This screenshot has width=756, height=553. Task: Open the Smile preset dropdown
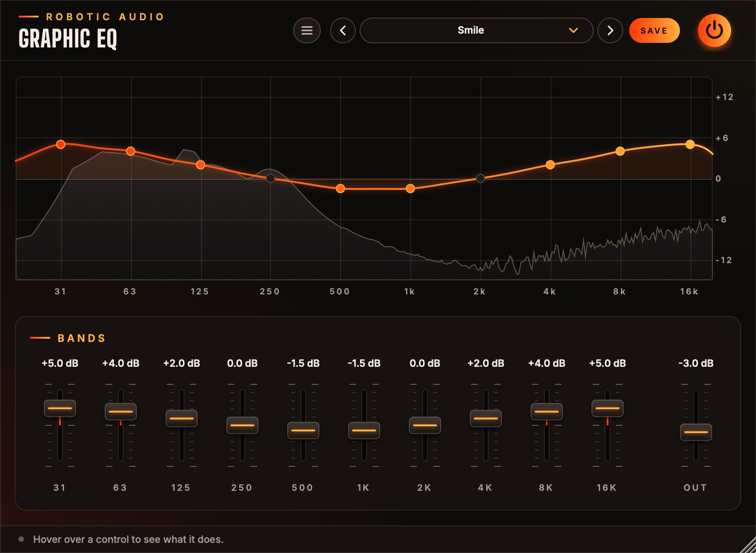[x=476, y=30]
